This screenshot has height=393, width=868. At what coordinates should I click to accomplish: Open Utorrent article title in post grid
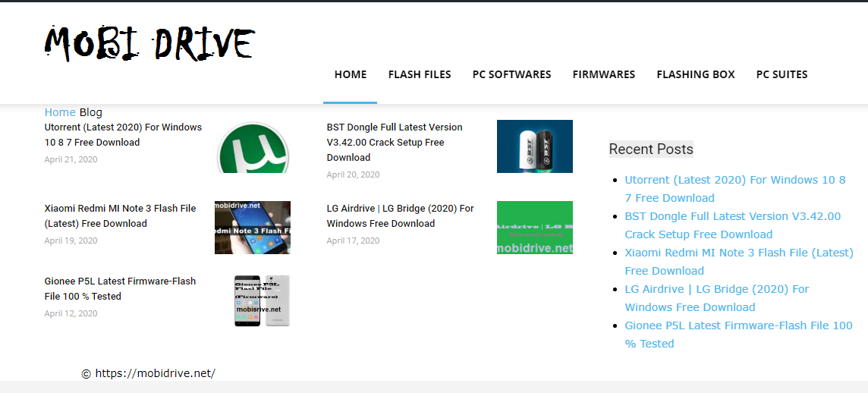click(x=123, y=134)
